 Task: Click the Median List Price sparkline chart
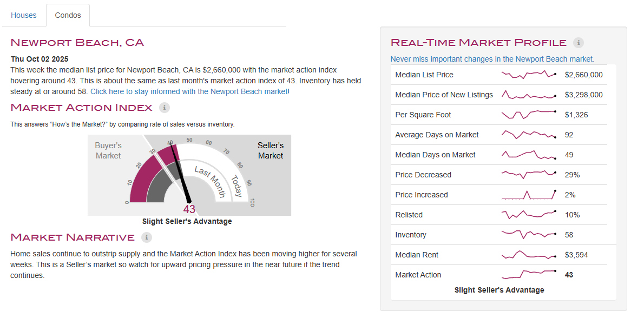[529, 75]
